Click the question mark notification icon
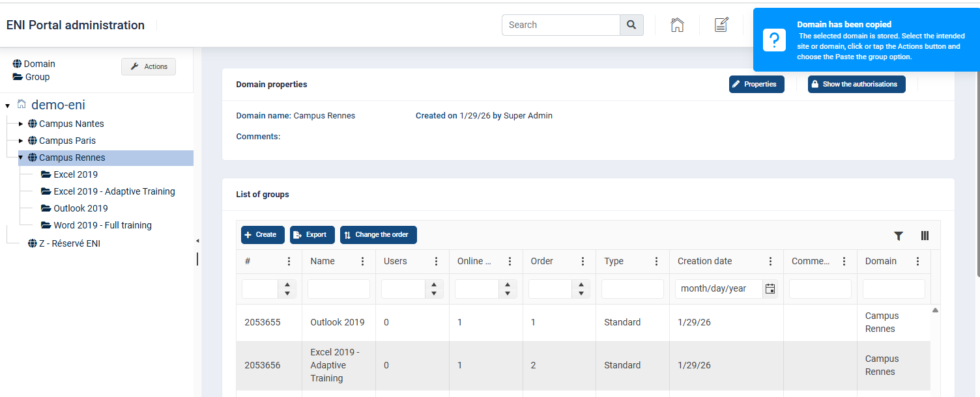The height and width of the screenshot is (397, 980). point(774,40)
